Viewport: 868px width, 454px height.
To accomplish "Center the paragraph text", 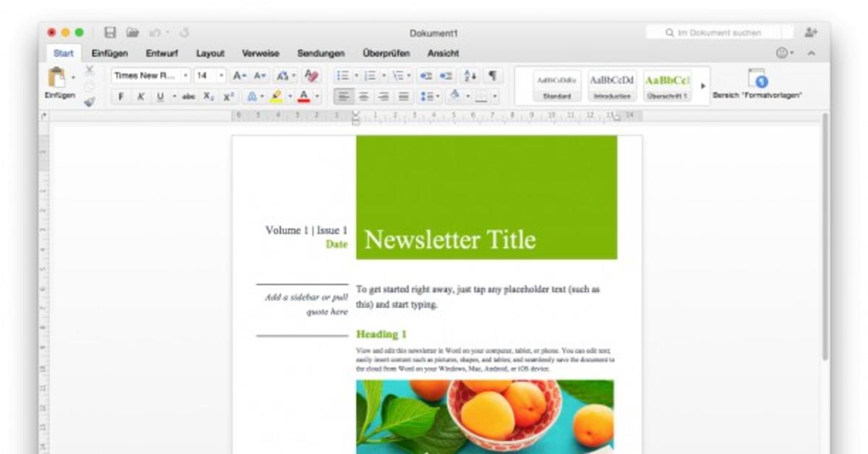I will click(x=364, y=96).
